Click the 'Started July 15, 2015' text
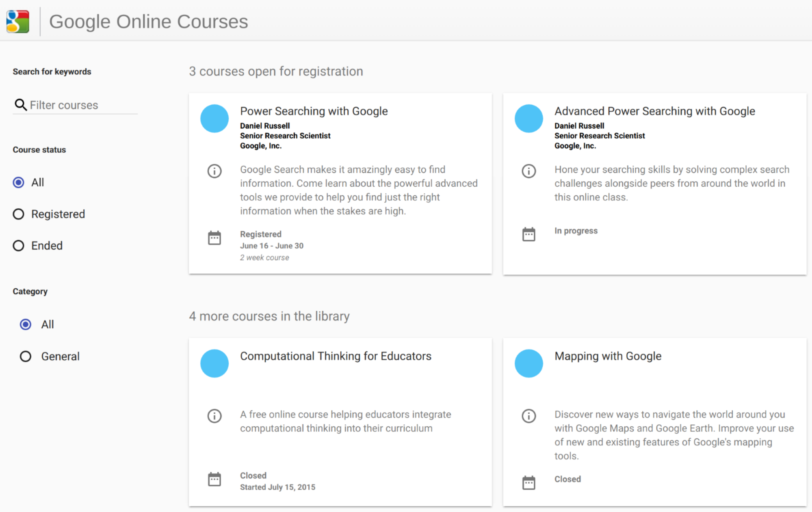Screen dimensions: 812x512 (x=277, y=487)
